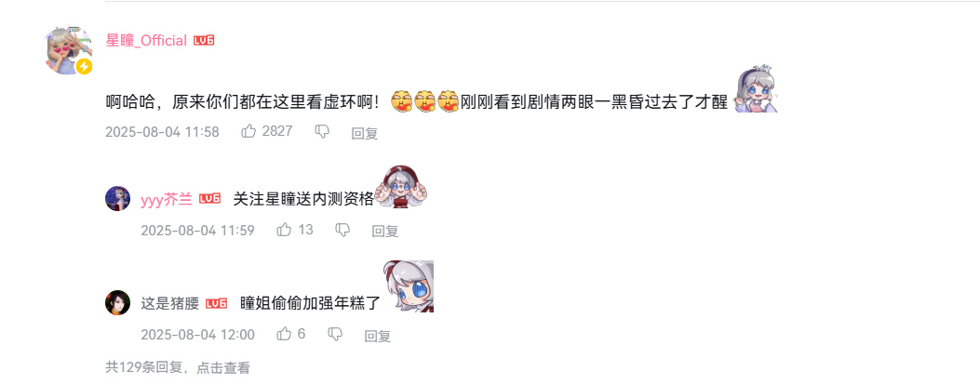Click the 星瞳_Official username
The width and height of the screenshot is (980, 385).
(146, 41)
